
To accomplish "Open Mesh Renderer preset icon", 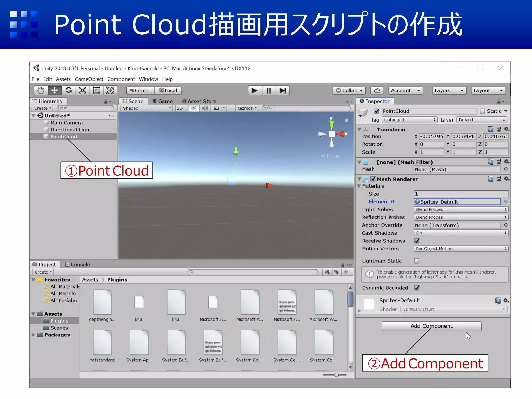I will point(499,179).
